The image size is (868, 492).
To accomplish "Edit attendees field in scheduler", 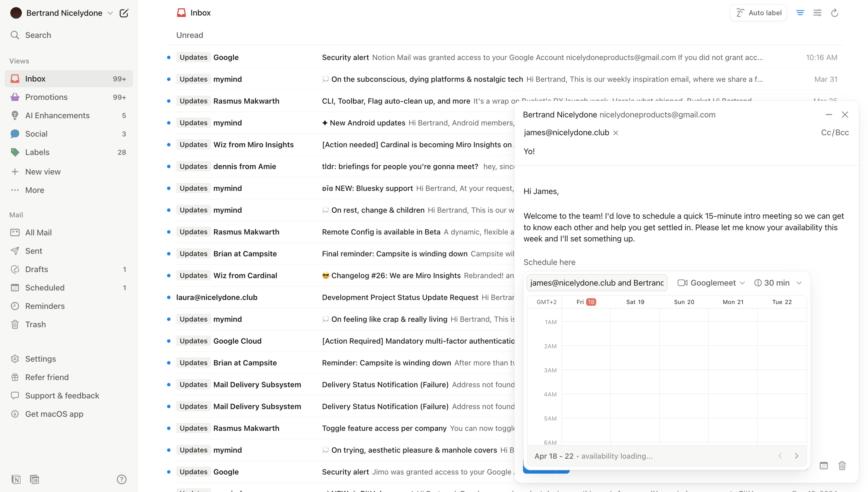I will pyautogui.click(x=597, y=283).
